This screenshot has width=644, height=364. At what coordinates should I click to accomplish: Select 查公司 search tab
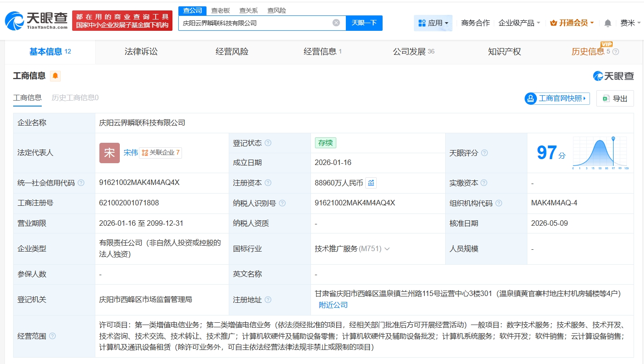(x=192, y=10)
